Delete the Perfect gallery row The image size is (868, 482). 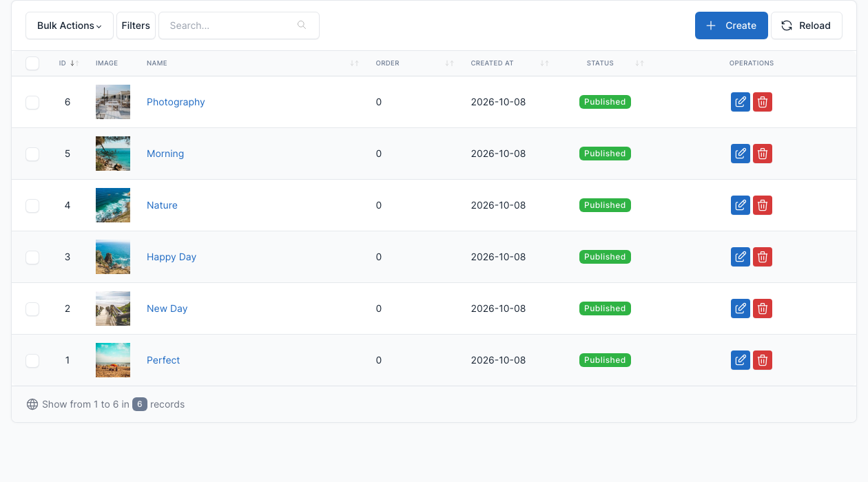click(x=763, y=360)
